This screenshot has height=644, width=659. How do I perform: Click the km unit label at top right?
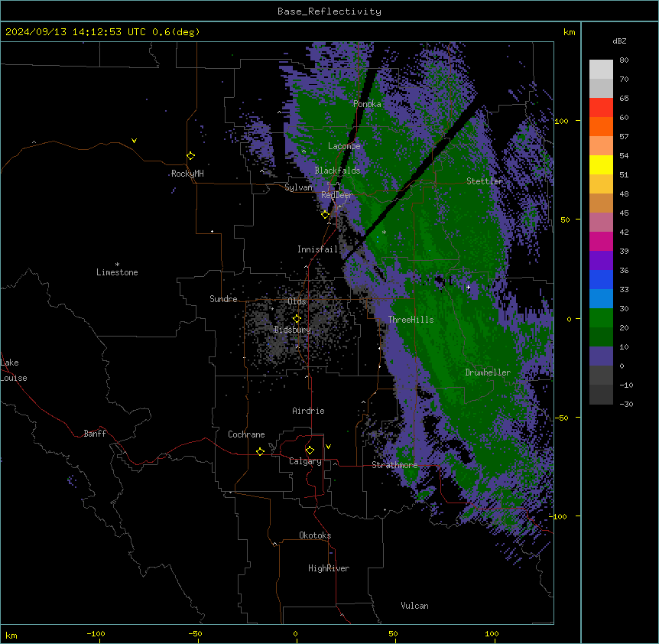click(569, 32)
